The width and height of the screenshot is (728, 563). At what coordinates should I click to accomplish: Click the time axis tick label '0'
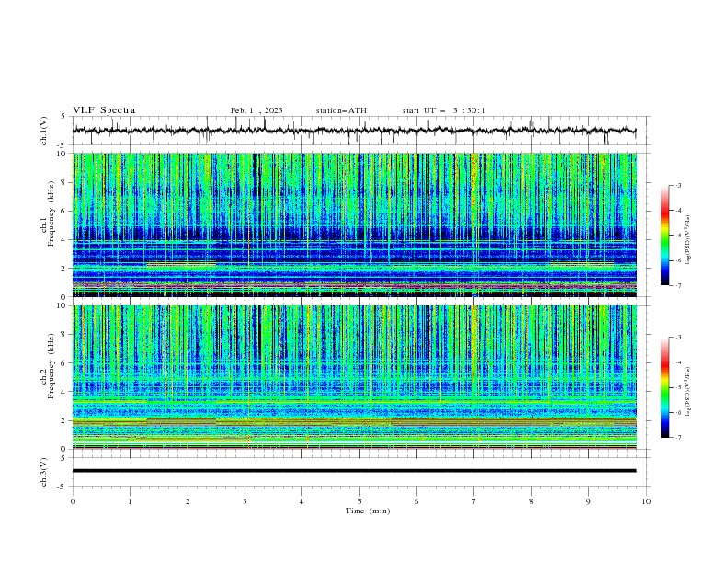73,501
